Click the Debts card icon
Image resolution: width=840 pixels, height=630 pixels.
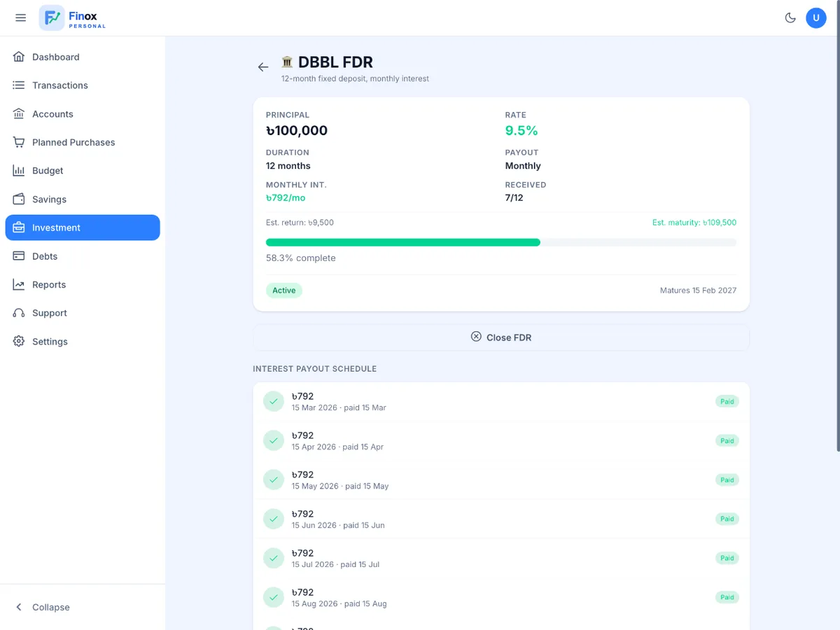(19, 256)
